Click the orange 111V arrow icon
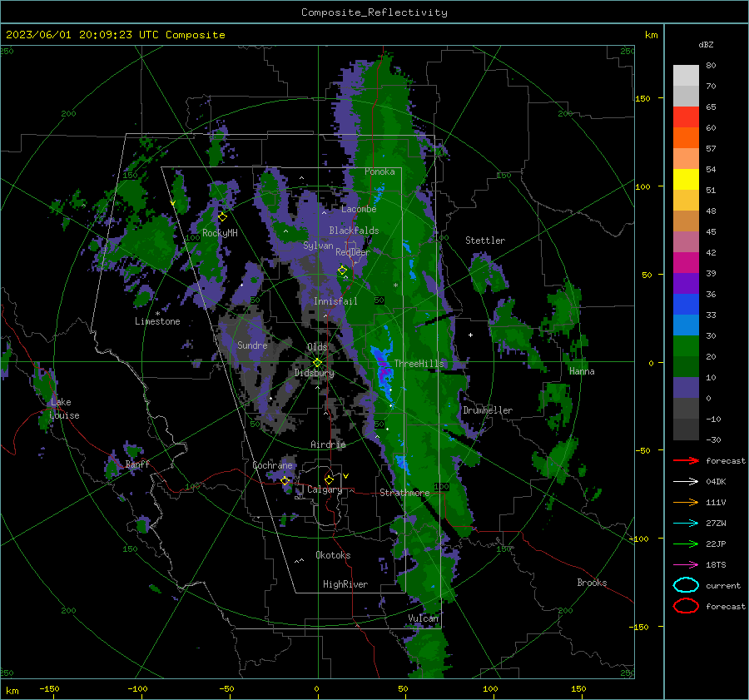This screenshot has width=749, height=700. coord(686,502)
